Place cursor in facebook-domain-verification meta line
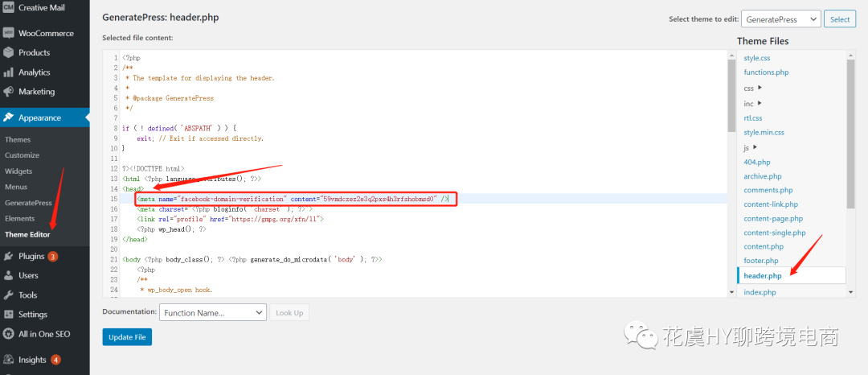 [293, 198]
